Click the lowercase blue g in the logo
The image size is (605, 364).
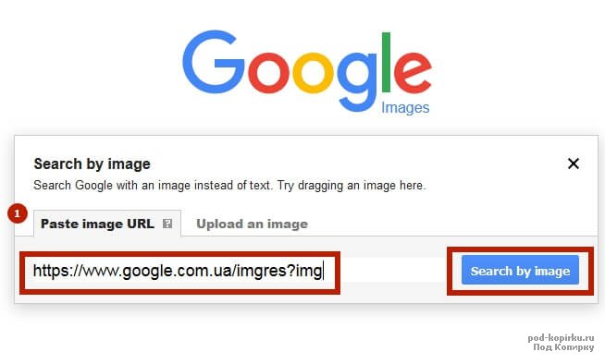click(357, 82)
